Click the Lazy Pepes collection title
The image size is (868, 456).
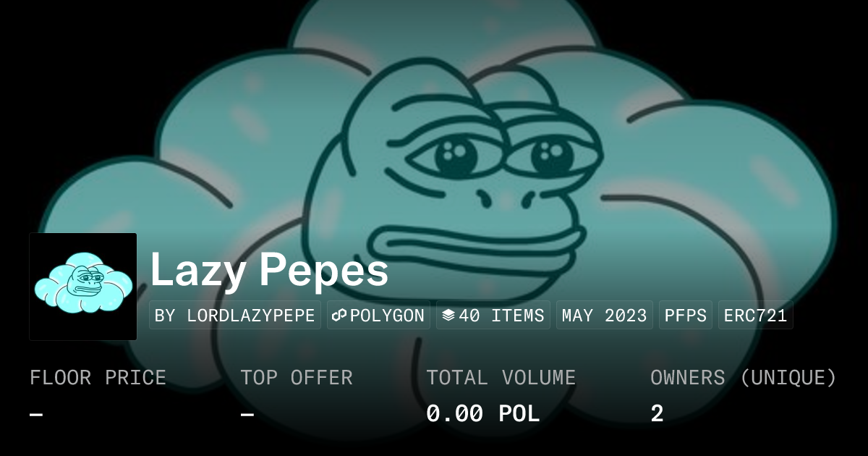tap(269, 271)
